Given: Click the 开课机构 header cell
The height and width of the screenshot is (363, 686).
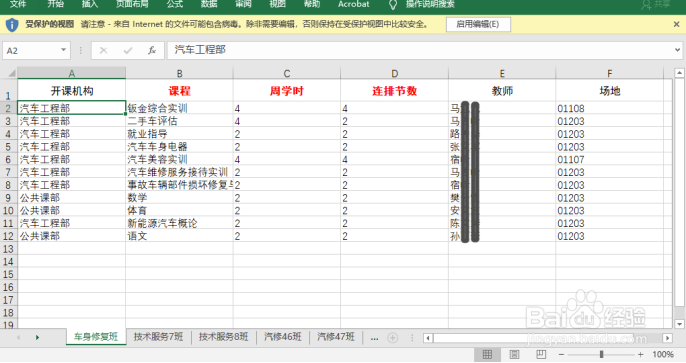Looking at the screenshot, I should [72, 91].
